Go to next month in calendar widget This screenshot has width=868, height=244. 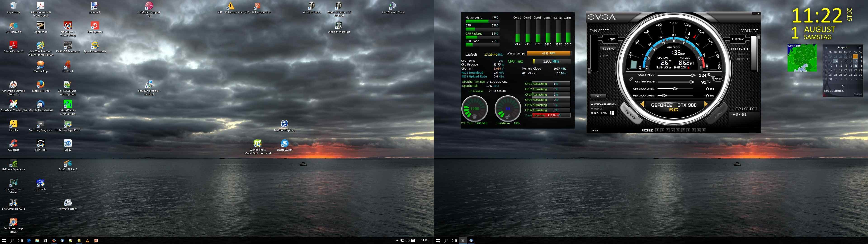point(860,47)
